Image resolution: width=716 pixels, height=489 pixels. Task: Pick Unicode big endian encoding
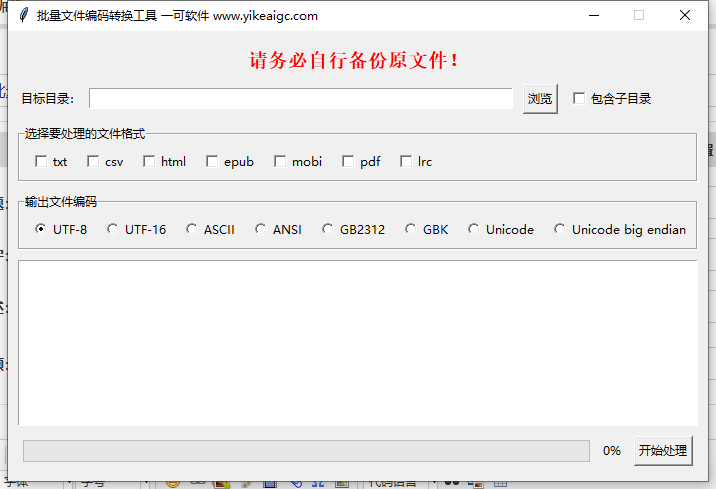[559, 229]
